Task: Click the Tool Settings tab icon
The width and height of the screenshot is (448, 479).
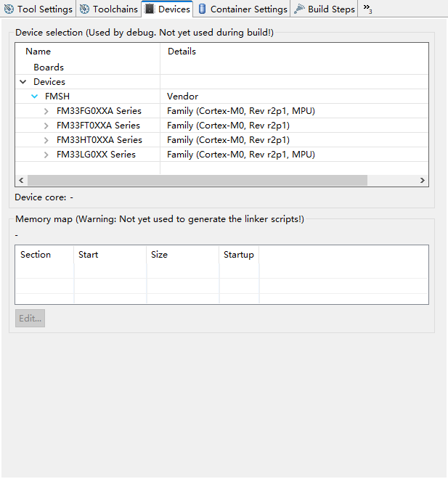Action: 9,9
